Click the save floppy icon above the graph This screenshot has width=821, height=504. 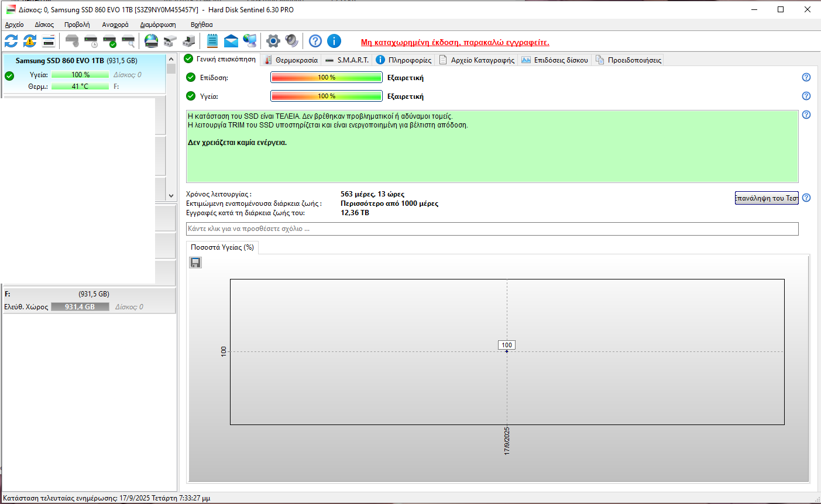pos(195,263)
